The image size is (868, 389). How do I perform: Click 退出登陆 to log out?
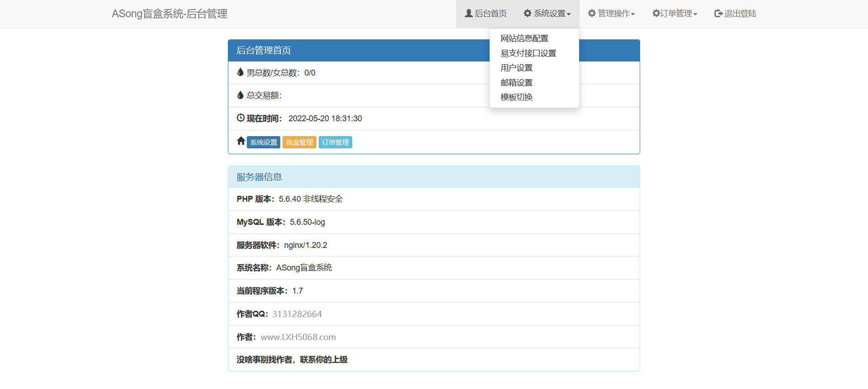coord(735,14)
